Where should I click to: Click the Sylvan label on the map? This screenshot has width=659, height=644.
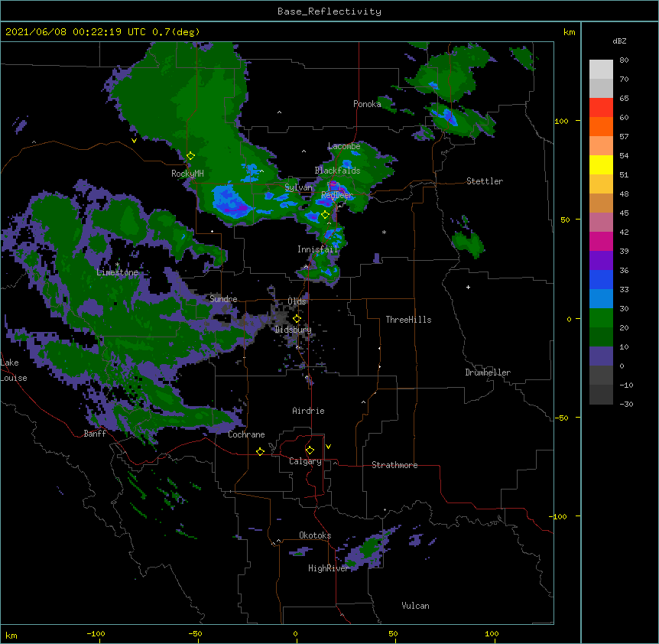pos(298,187)
